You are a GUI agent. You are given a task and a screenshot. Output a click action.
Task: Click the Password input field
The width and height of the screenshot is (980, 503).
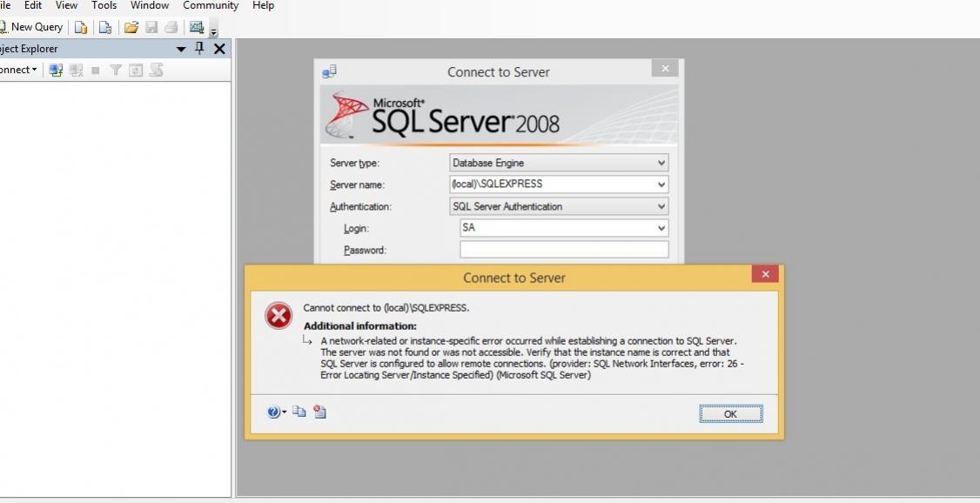564,250
